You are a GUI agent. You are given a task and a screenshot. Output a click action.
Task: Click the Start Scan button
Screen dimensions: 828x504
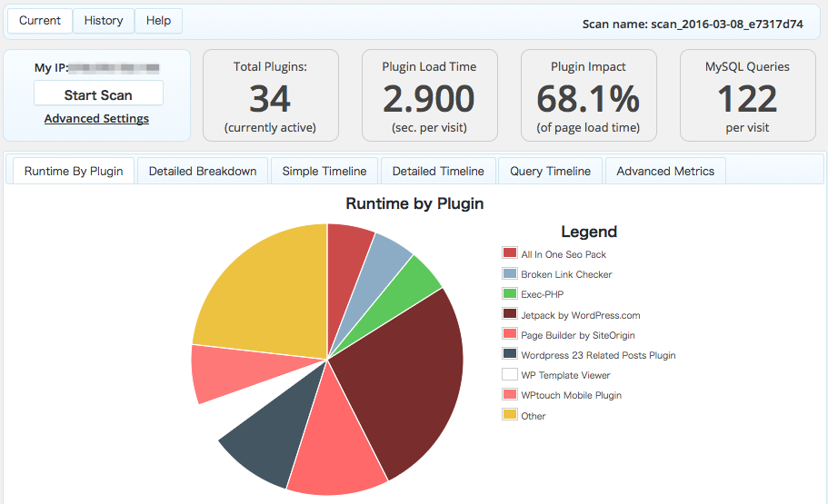click(x=98, y=94)
